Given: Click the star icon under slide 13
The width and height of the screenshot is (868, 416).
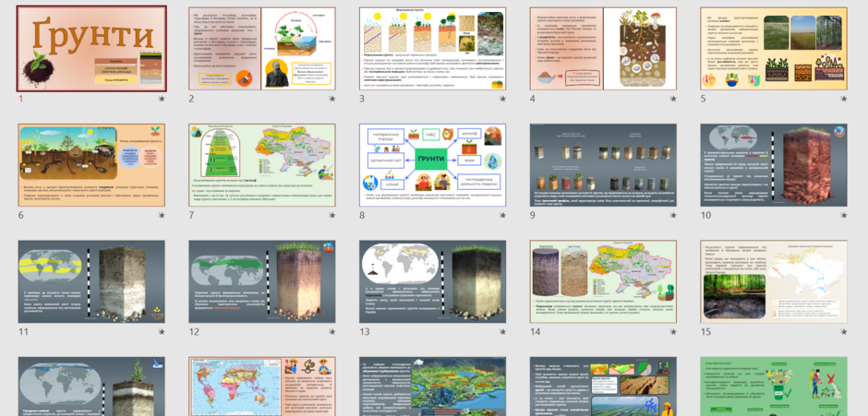Looking at the screenshot, I should (502, 332).
